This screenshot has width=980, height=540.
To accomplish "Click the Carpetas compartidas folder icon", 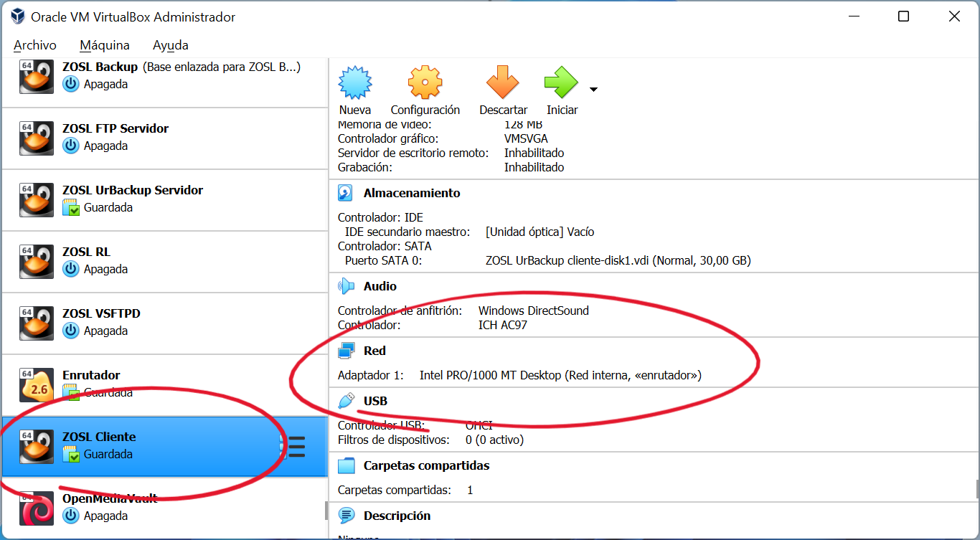I will pos(347,466).
